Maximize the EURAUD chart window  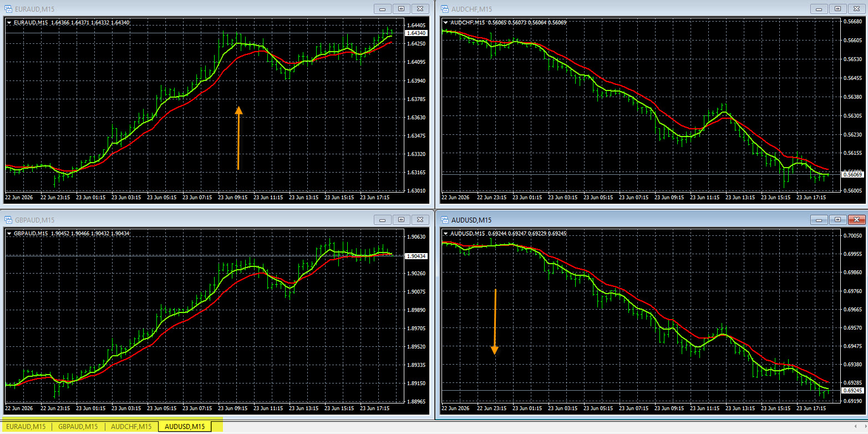[x=402, y=8]
